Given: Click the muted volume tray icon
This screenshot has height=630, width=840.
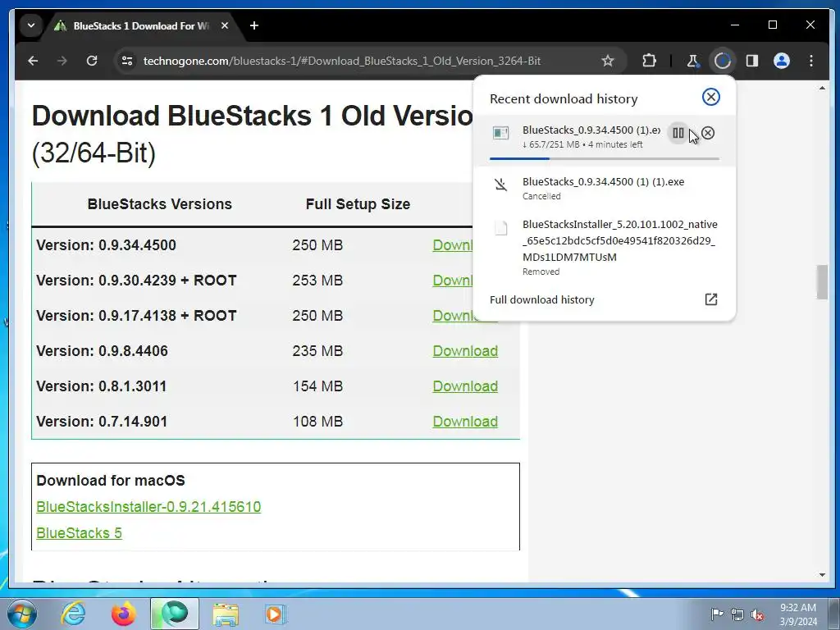Looking at the screenshot, I should (757, 614).
